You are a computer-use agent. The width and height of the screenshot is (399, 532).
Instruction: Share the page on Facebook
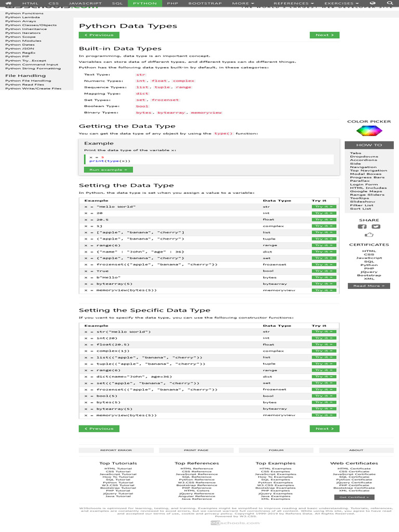click(x=362, y=227)
